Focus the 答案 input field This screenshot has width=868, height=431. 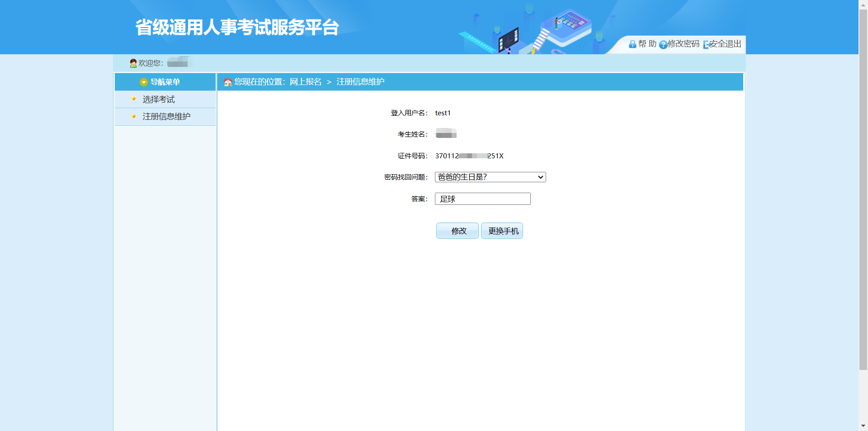[x=482, y=199]
